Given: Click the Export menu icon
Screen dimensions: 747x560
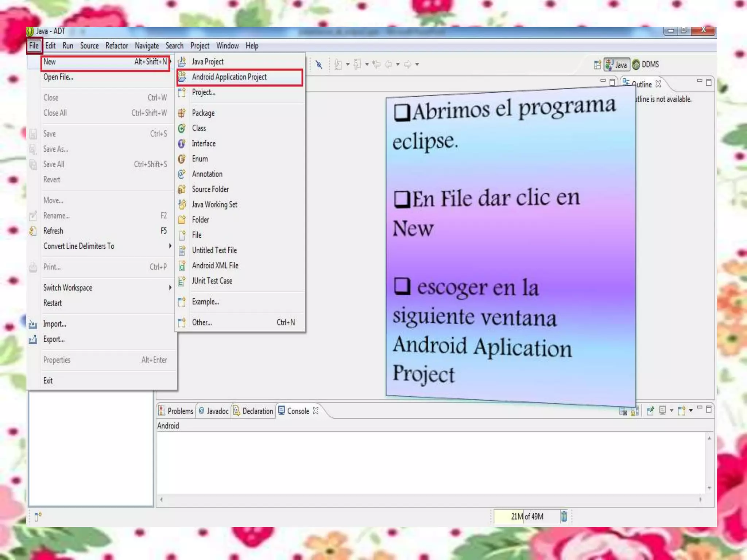Looking at the screenshot, I should coord(33,339).
